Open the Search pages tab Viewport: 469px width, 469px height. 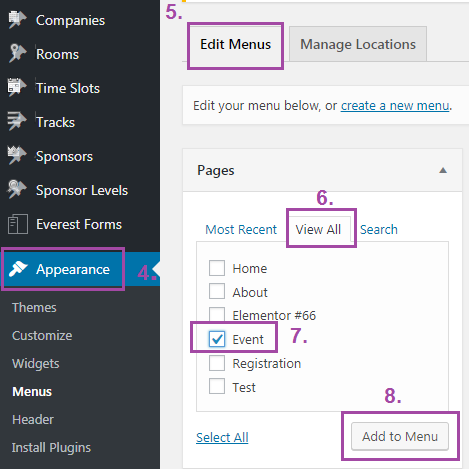coord(379,229)
